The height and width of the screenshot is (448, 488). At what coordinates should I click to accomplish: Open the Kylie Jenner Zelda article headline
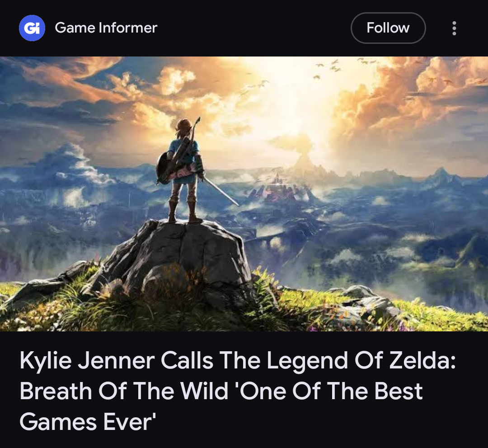coord(237,391)
